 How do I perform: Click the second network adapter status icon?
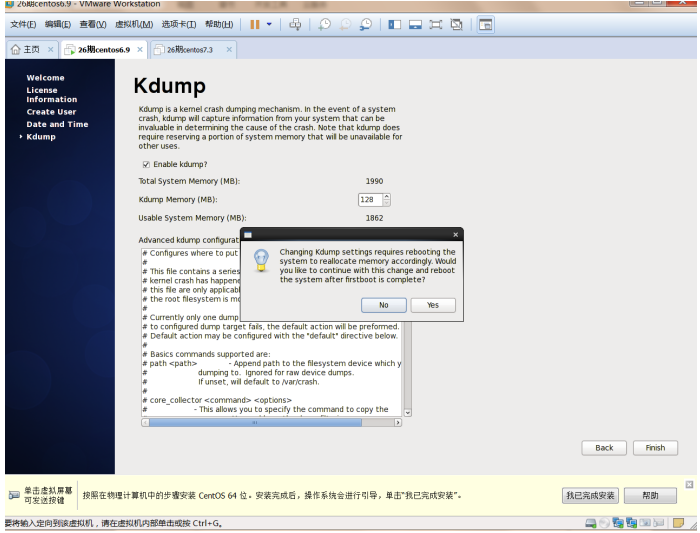(631, 523)
